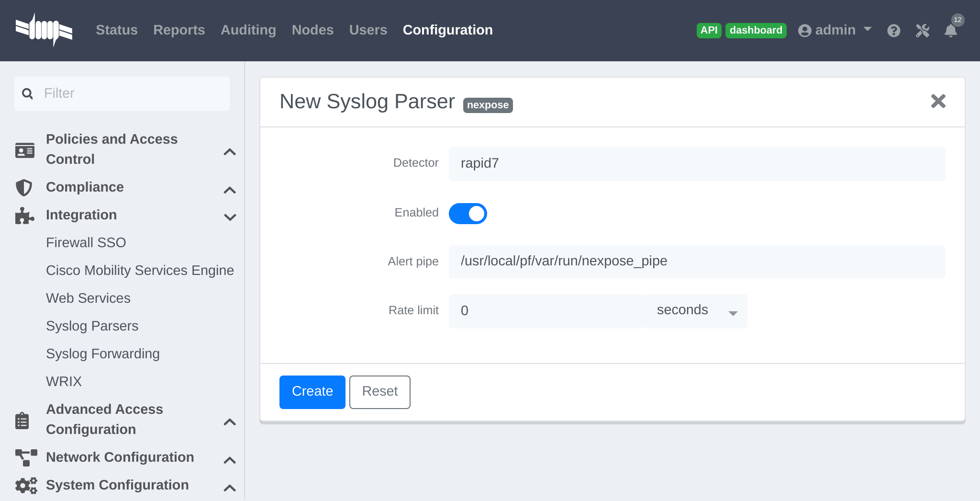This screenshot has width=980, height=501.
Task: Click the Network Configuration topology icon
Action: coord(24,458)
